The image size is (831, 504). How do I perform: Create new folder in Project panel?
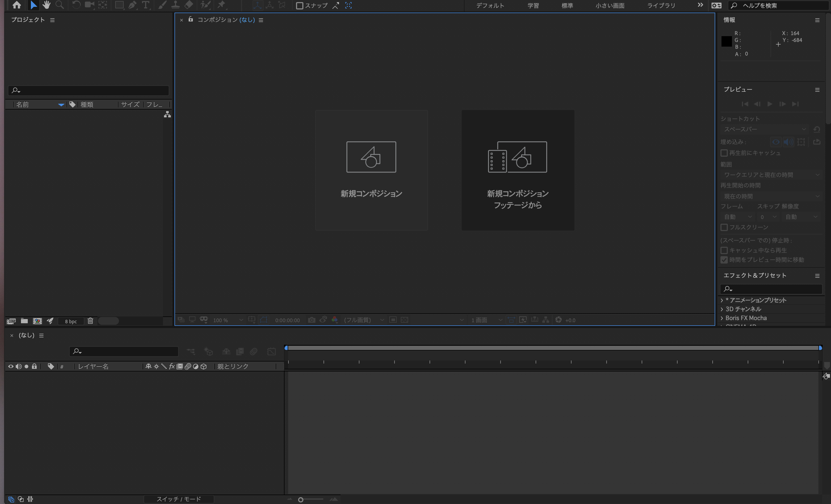point(24,321)
